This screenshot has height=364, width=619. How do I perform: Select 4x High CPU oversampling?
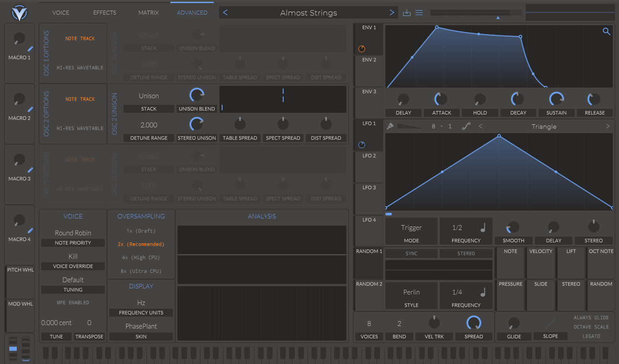point(141,257)
